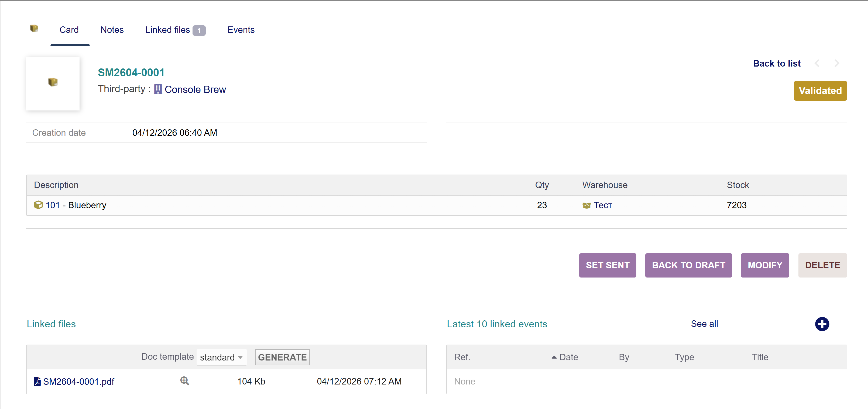Add a linked event with plus icon
The height and width of the screenshot is (409, 868).
(x=822, y=324)
